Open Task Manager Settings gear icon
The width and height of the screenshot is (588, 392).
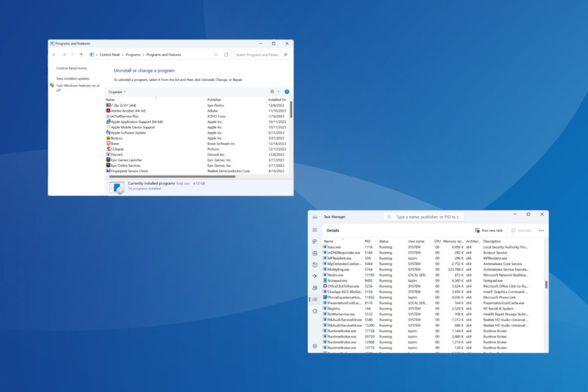click(315, 345)
